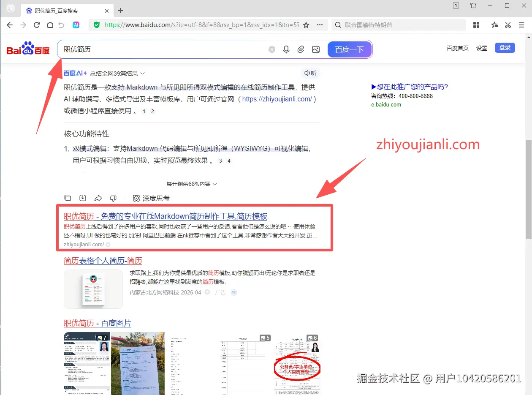Open the image thumbnail labeled 7
This screenshot has height=395, width=532.
[87, 363]
